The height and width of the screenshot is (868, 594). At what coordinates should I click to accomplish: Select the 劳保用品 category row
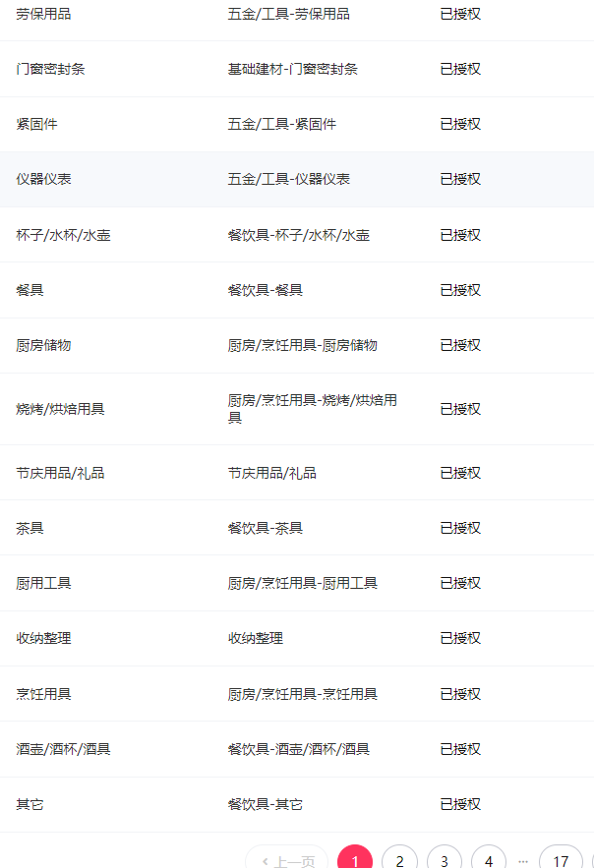(44, 14)
